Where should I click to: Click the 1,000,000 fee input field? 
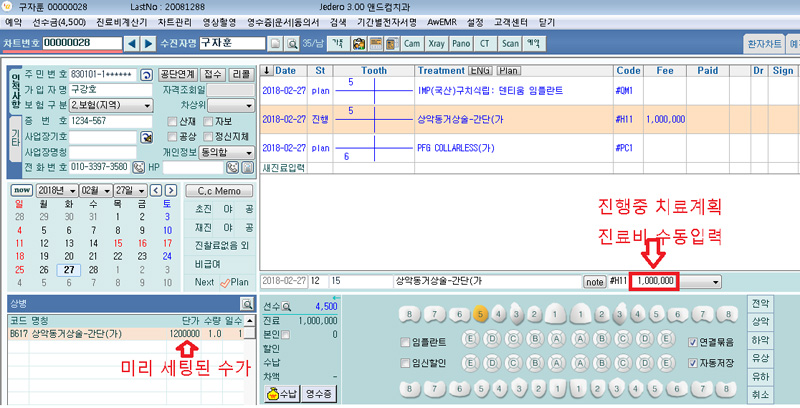point(655,282)
